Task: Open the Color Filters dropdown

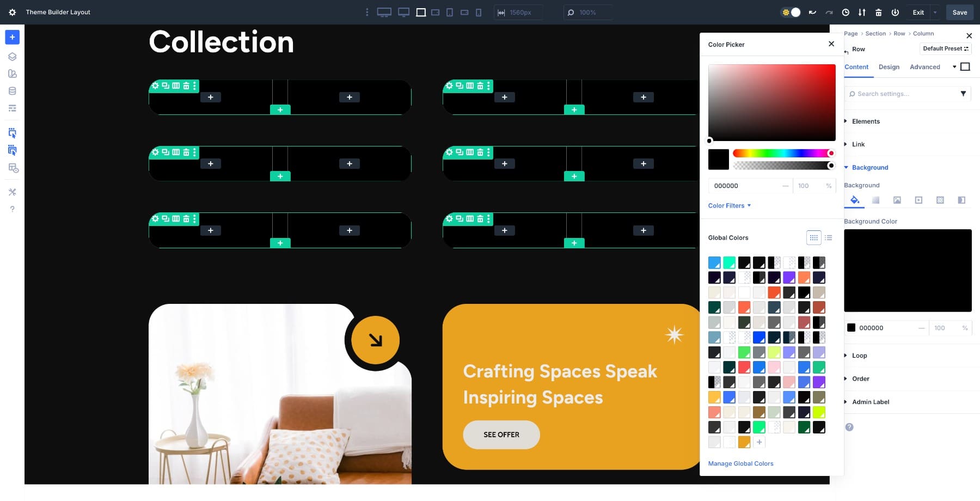Action: [729, 206]
